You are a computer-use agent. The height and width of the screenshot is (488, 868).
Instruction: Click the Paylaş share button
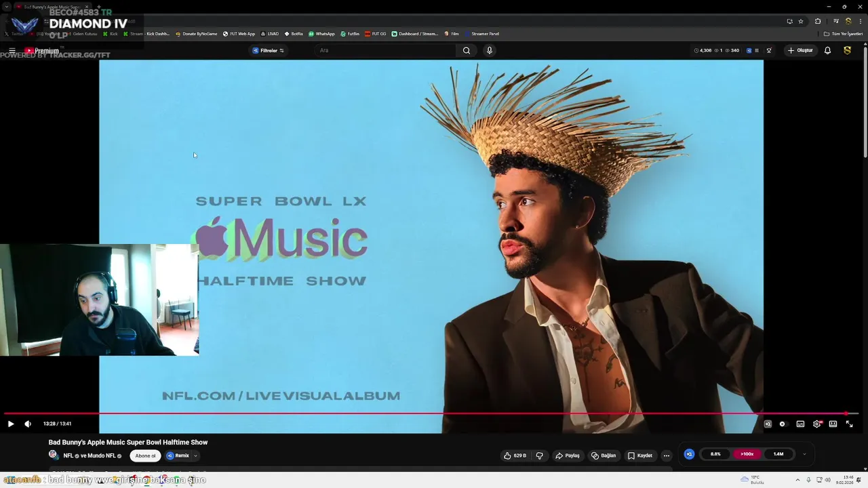[568, 455]
